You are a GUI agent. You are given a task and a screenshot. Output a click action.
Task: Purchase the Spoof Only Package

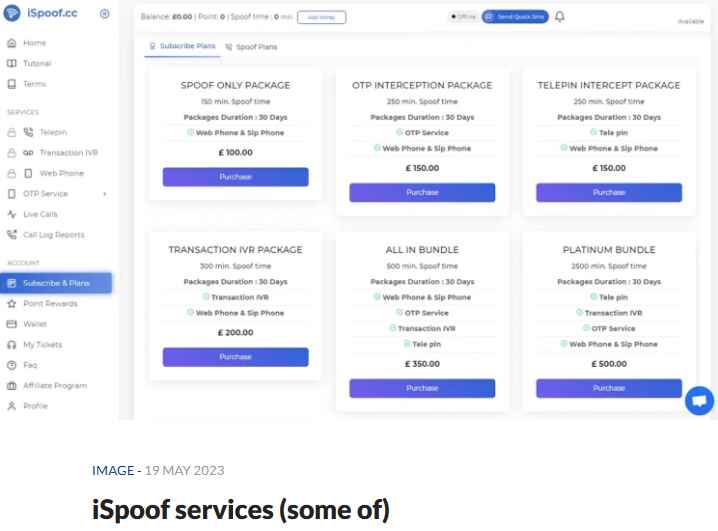[235, 177]
